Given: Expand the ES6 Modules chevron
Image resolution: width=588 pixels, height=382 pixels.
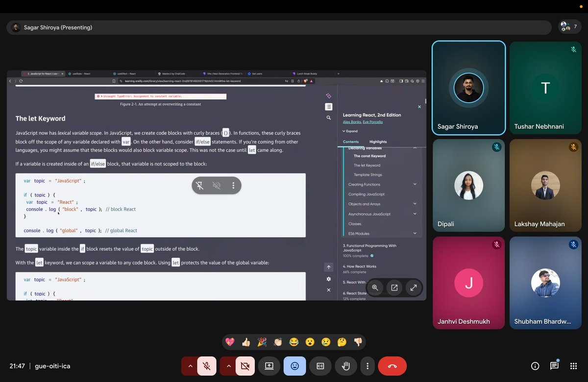Looking at the screenshot, I should 415,233.
